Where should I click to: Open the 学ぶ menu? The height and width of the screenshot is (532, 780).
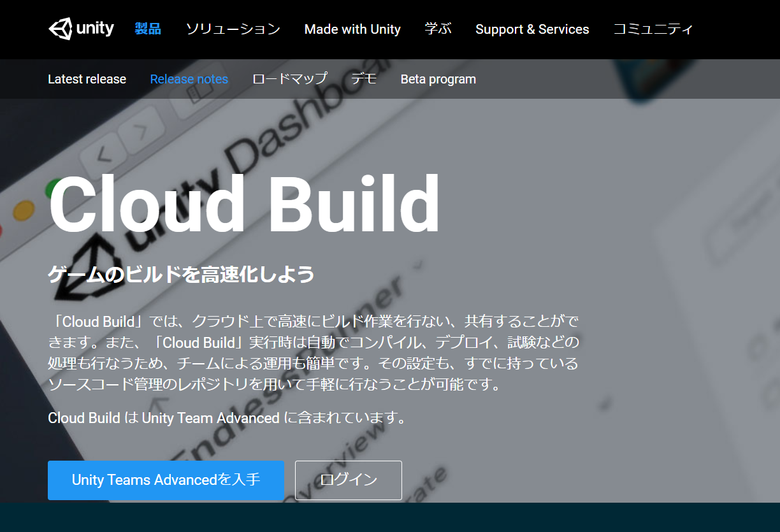pyautogui.click(x=438, y=29)
